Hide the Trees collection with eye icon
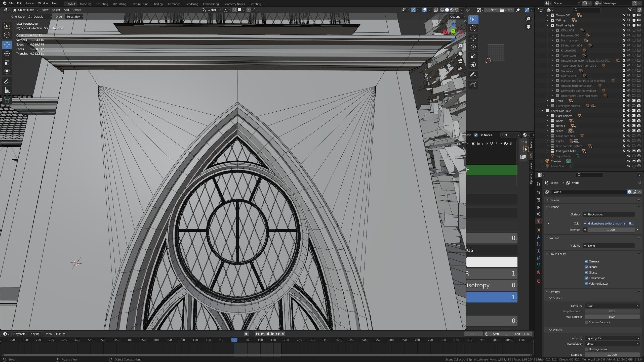Screen dimensions: 644x362 tap(629, 101)
